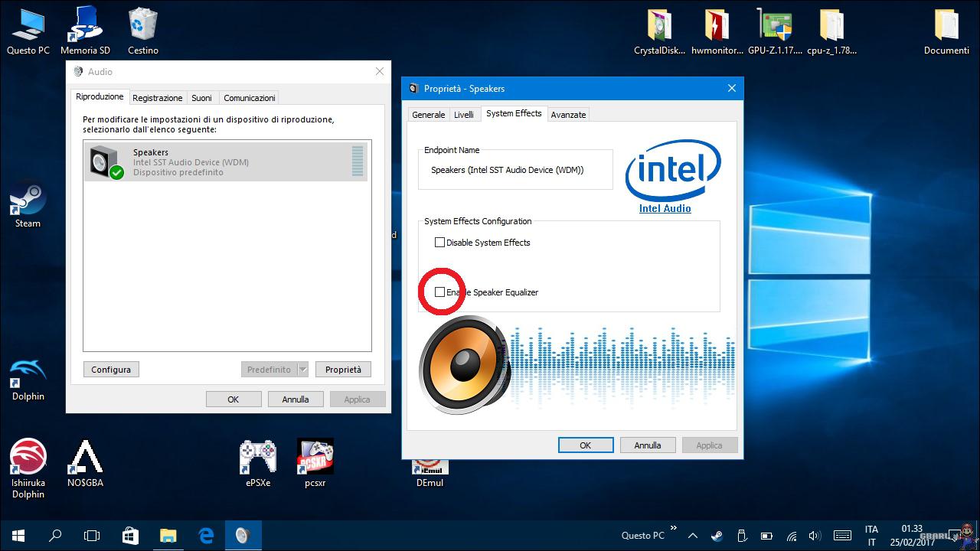Select the ePSXe controller icon
The width and height of the screenshot is (980, 551).
point(258,464)
